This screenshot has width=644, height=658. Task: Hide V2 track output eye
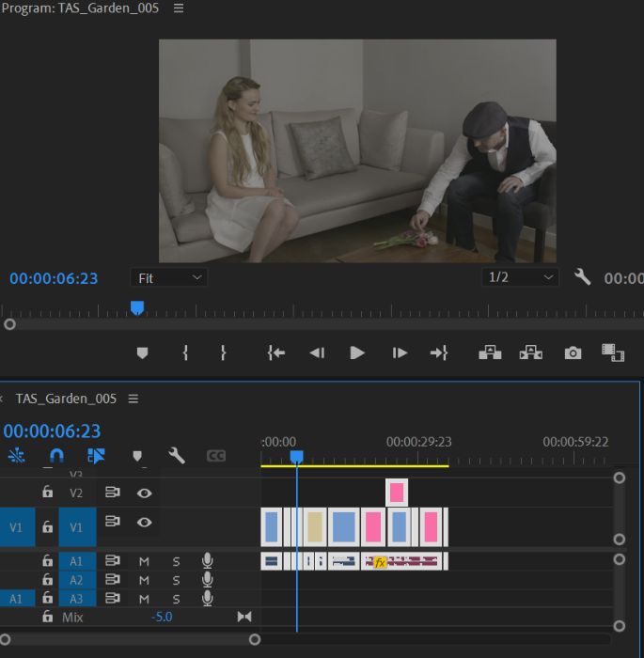coord(145,493)
